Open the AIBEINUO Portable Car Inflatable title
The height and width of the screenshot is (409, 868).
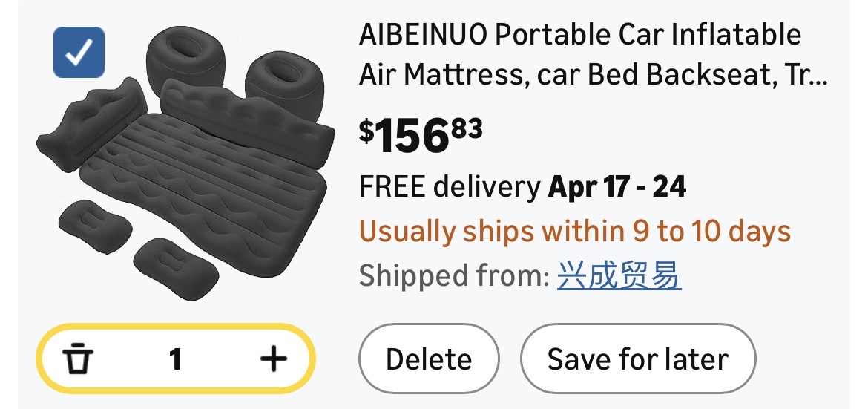point(580,35)
